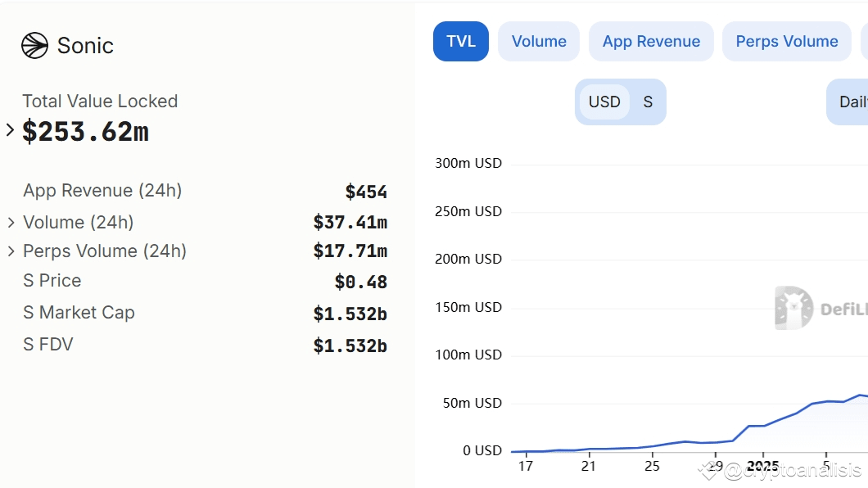This screenshot has width=868, height=488.
Task: Click the S Market Cap label
Action: coord(79,313)
